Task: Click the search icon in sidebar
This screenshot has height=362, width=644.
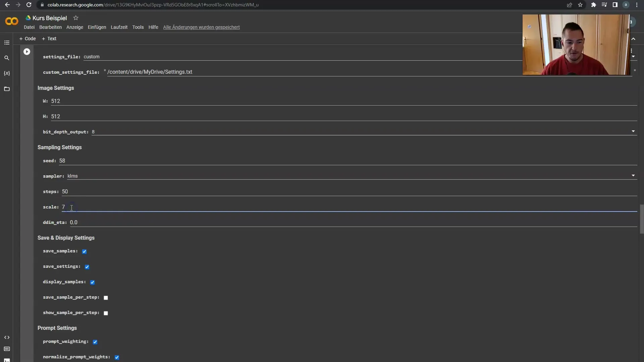Action: (7, 58)
